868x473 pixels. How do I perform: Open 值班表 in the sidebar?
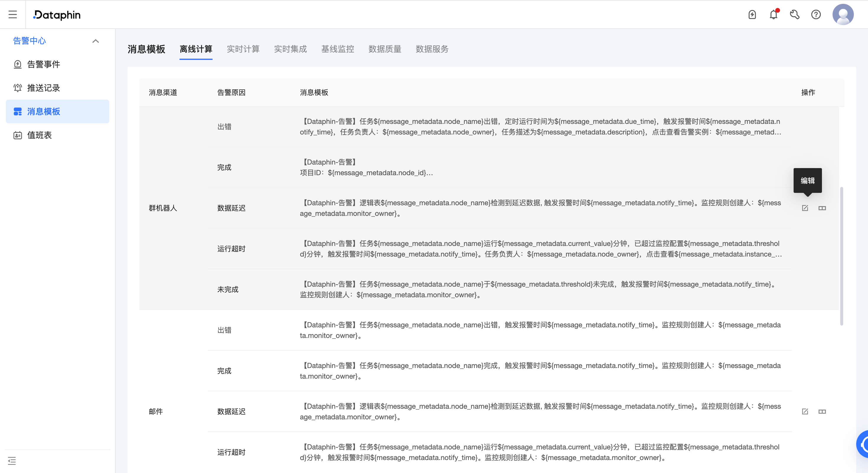coord(40,135)
